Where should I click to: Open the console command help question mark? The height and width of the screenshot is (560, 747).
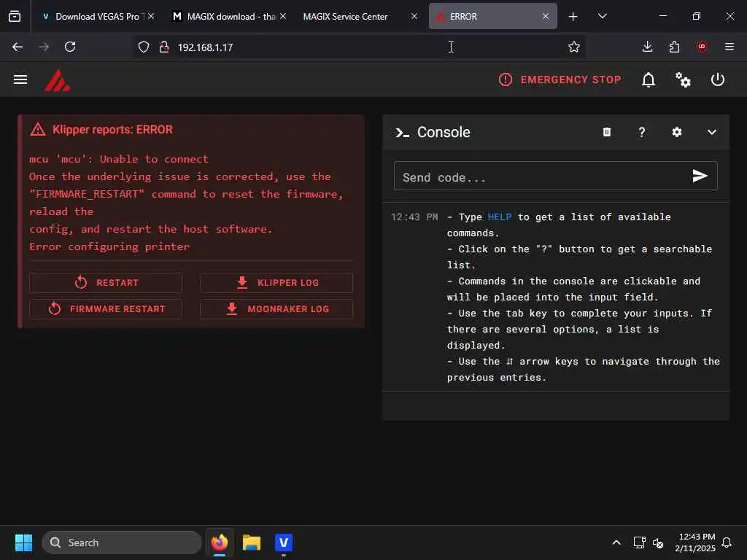(642, 132)
